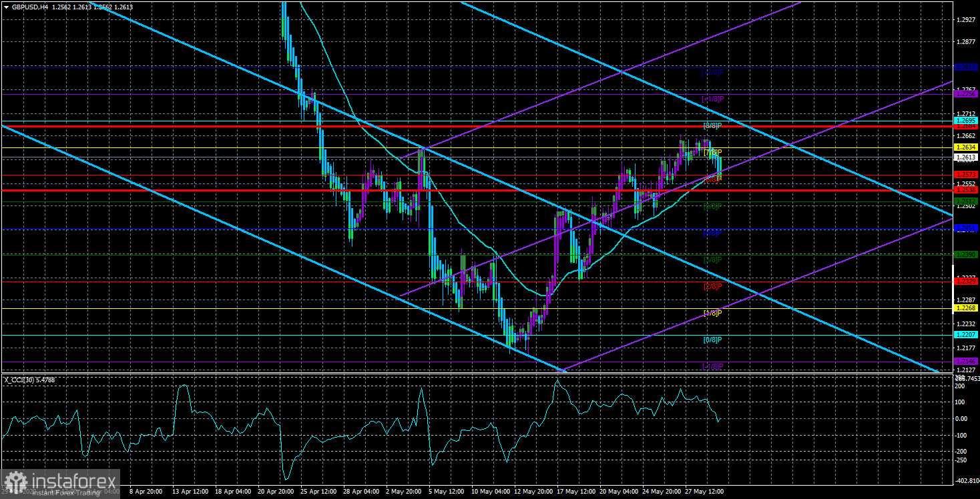Click the 1.2712 price axis value

pos(965,113)
